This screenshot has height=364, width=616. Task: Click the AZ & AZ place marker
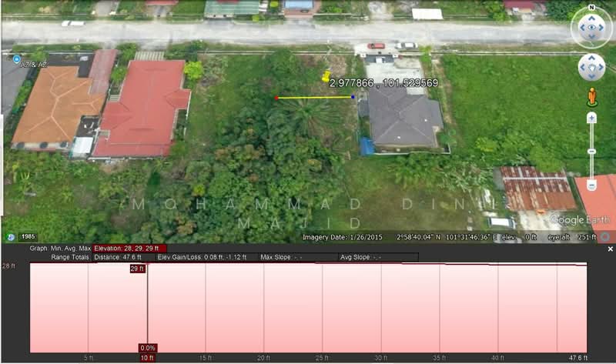click(x=17, y=58)
